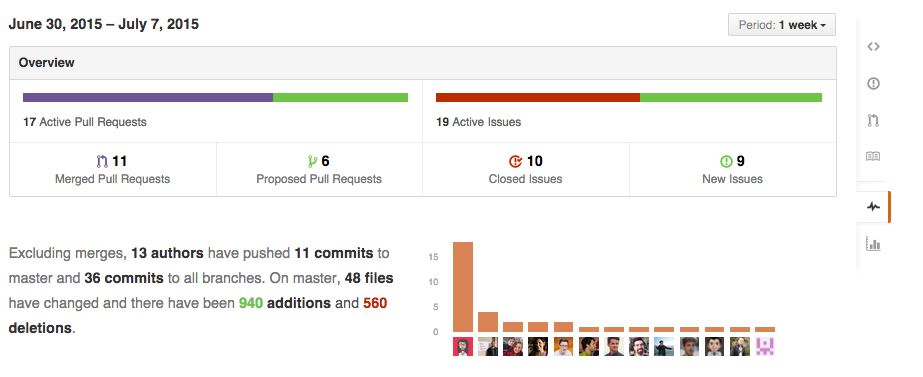Open the Wiki book icon
Screen dimensions: 923x377
pyautogui.click(x=873, y=157)
